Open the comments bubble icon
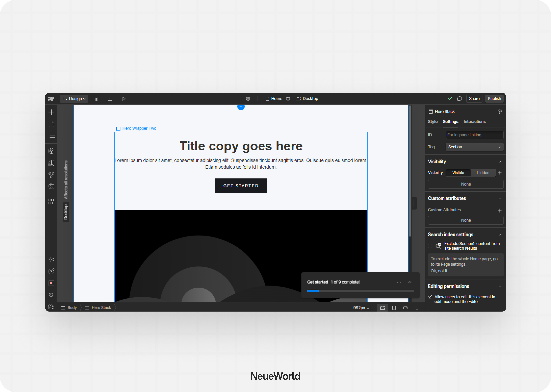The image size is (551, 392). click(460, 99)
